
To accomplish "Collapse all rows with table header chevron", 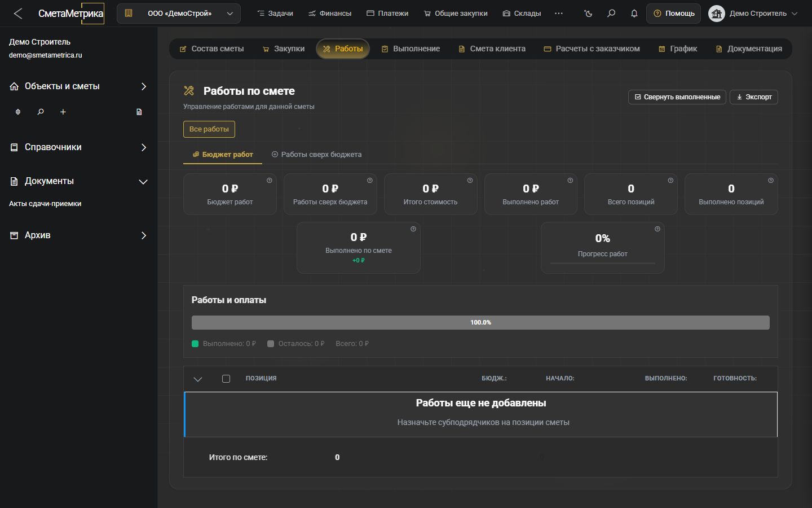I will click(x=198, y=379).
